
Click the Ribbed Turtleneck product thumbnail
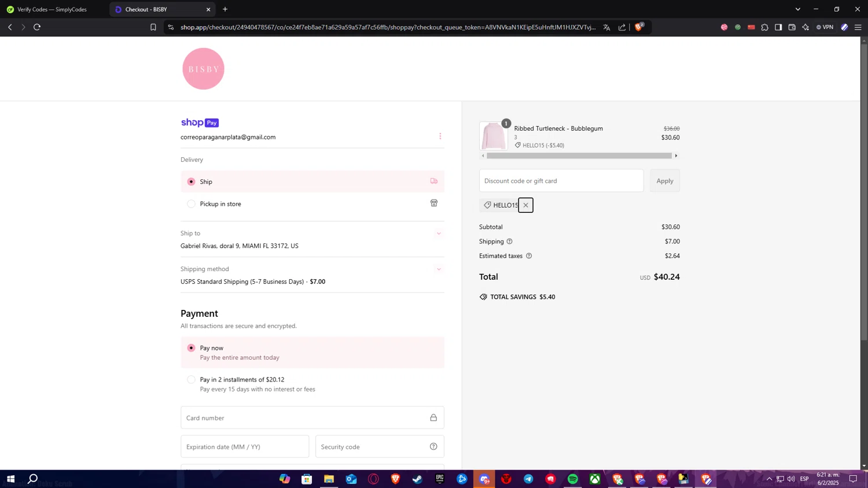[x=494, y=136]
